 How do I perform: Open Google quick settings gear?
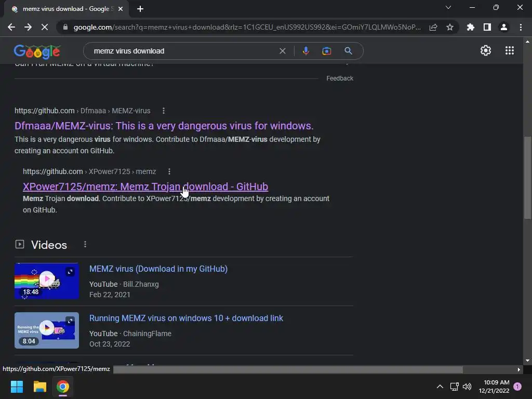(486, 50)
